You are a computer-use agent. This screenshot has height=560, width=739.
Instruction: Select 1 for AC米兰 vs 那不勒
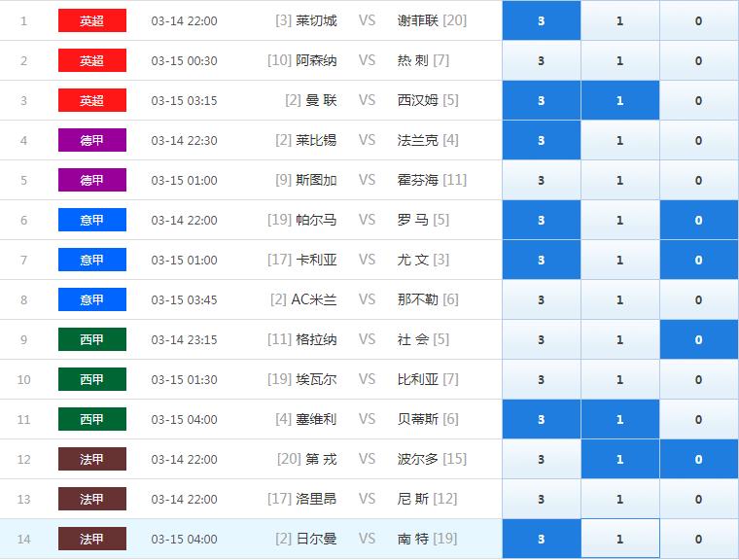[x=619, y=299]
